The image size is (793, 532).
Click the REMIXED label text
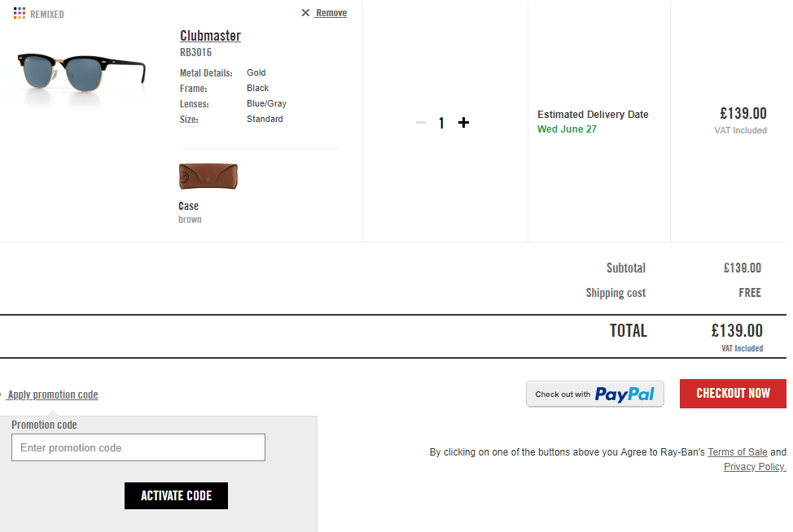pos(47,14)
